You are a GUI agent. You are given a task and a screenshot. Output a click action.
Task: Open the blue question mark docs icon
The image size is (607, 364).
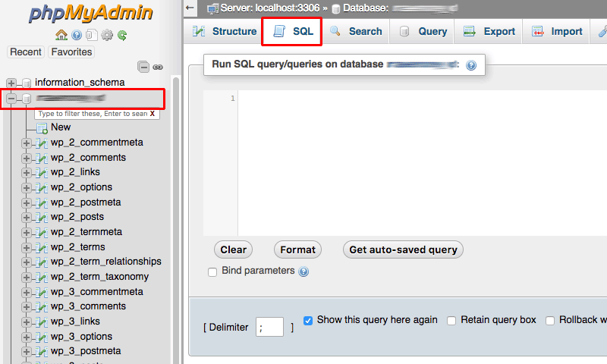77,35
